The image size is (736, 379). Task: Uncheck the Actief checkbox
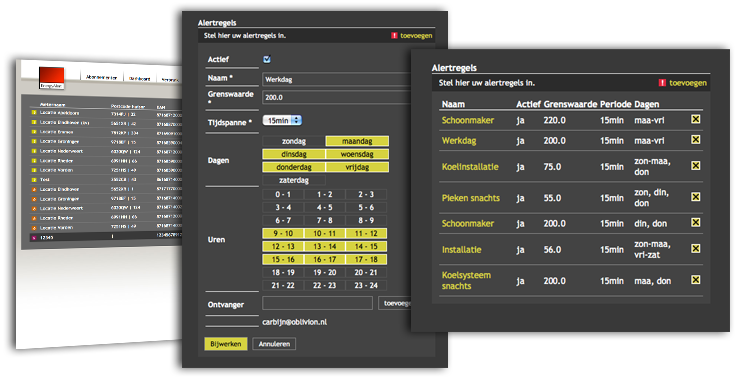coord(267,59)
